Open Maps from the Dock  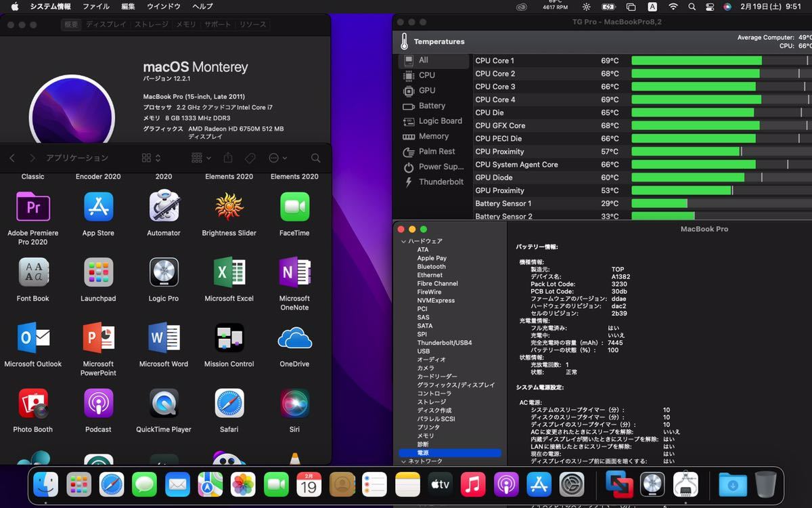(210, 484)
